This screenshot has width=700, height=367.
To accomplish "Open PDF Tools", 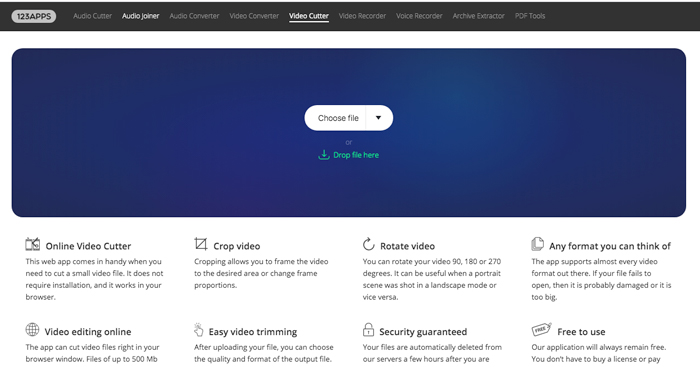I will (x=530, y=16).
